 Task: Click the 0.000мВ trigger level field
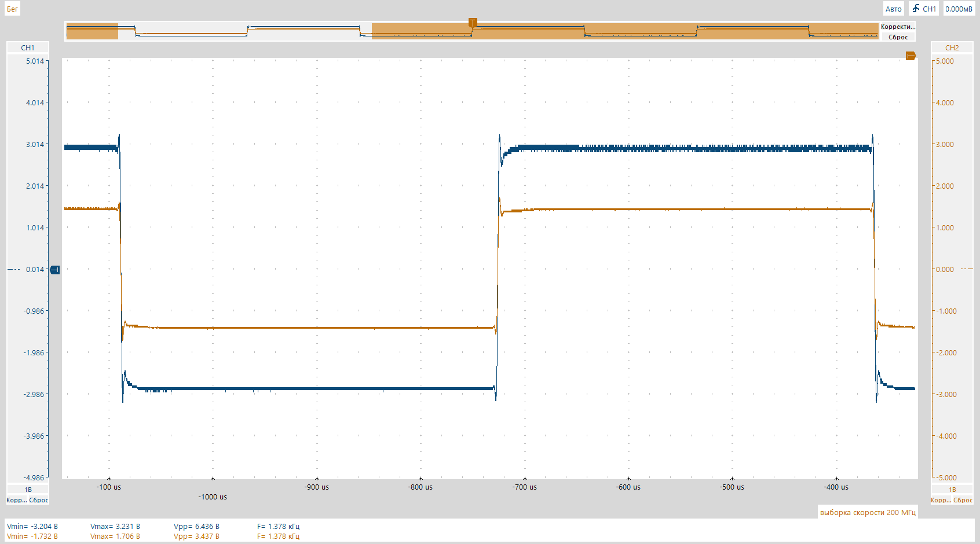(x=959, y=9)
